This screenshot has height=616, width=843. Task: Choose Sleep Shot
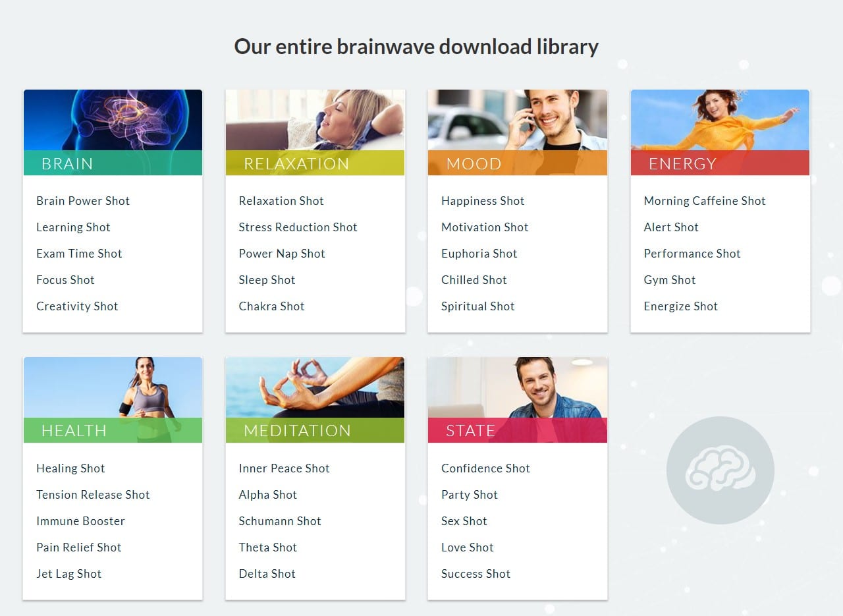(267, 280)
